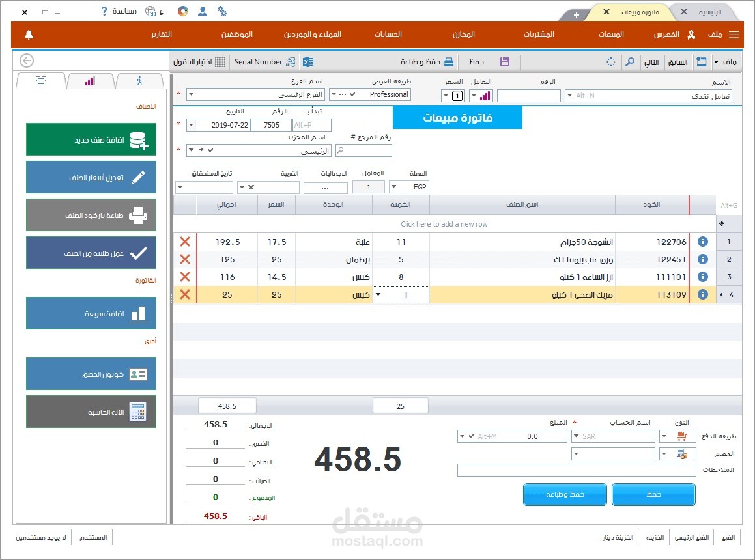Show info for item 111101
This screenshot has height=560, width=755.
click(x=702, y=277)
